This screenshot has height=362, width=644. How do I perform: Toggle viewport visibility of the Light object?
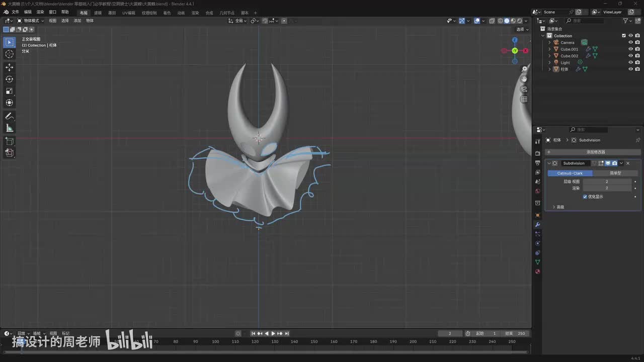click(x=630, y=62)
